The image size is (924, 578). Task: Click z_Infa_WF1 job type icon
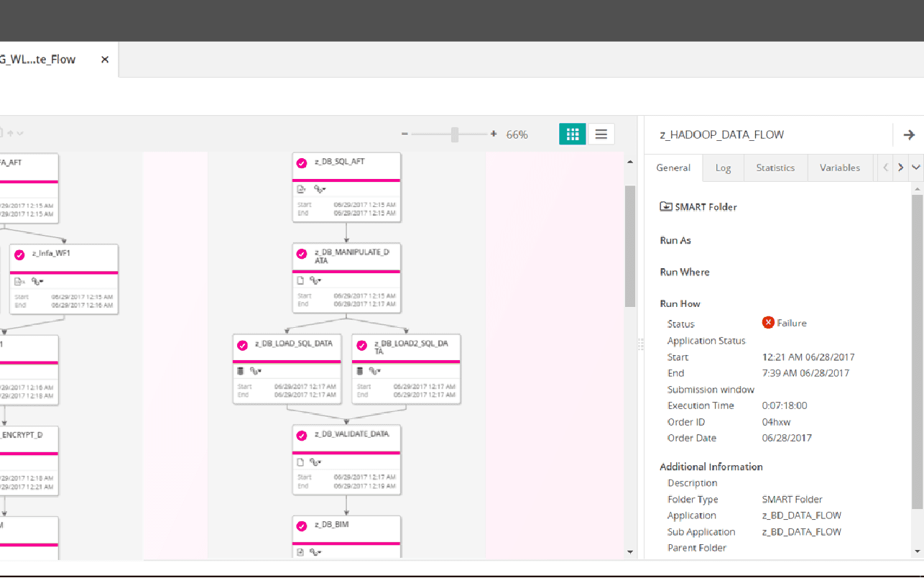[x=19, y=281]
